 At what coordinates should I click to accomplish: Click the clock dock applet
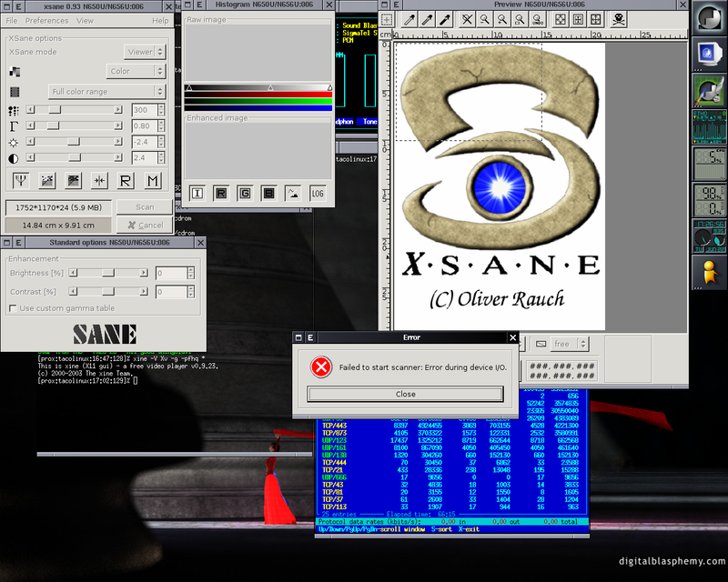pyautogui.click(x=709, y=236)
